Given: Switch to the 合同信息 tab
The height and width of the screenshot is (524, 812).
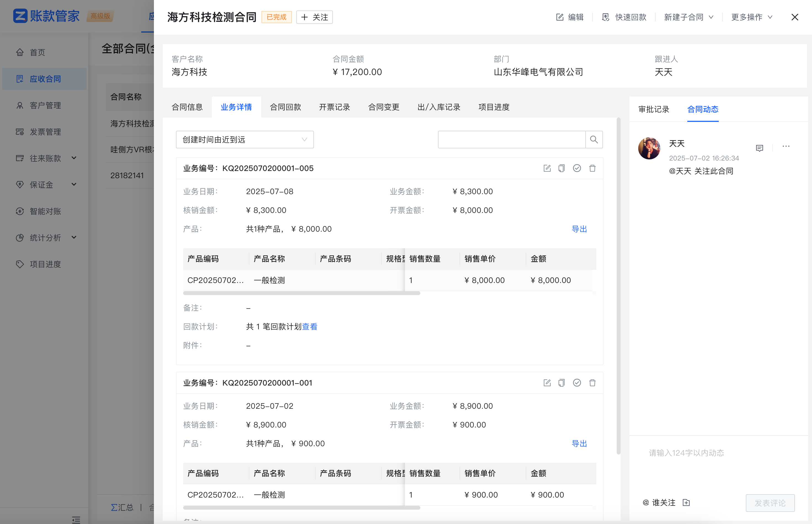Looking at the screenshot, I should point(187,107).
